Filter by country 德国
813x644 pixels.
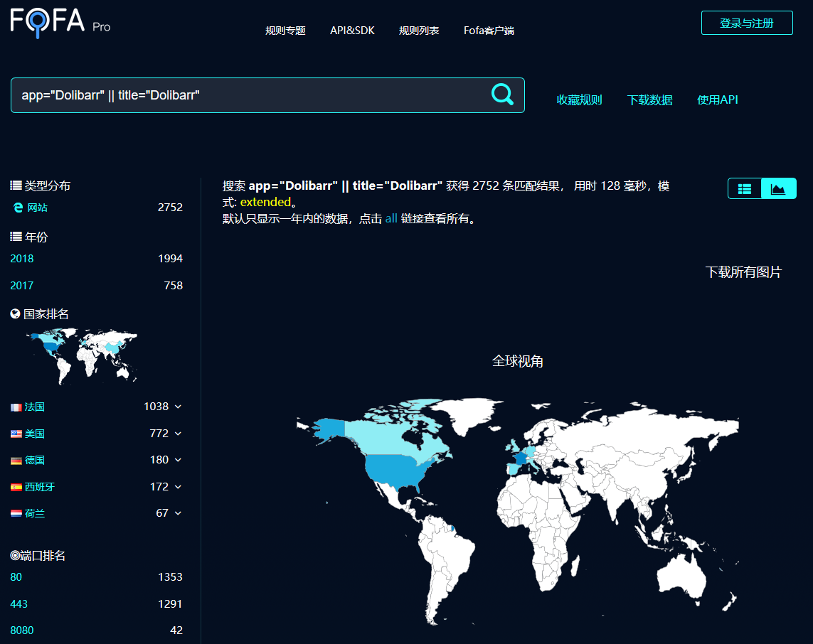pyautogui.click(x=35, y=460)
